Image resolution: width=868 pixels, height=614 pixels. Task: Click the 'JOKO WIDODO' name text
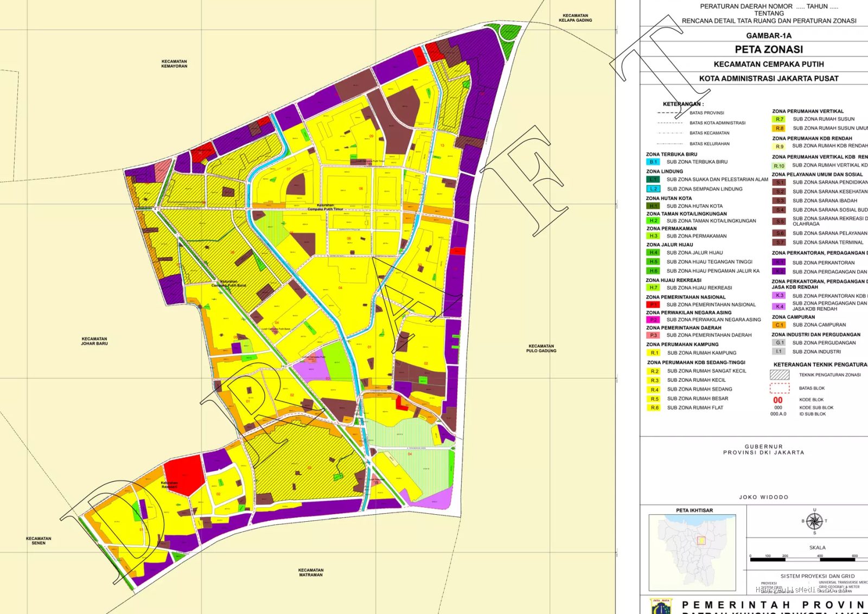pos(764,497)
